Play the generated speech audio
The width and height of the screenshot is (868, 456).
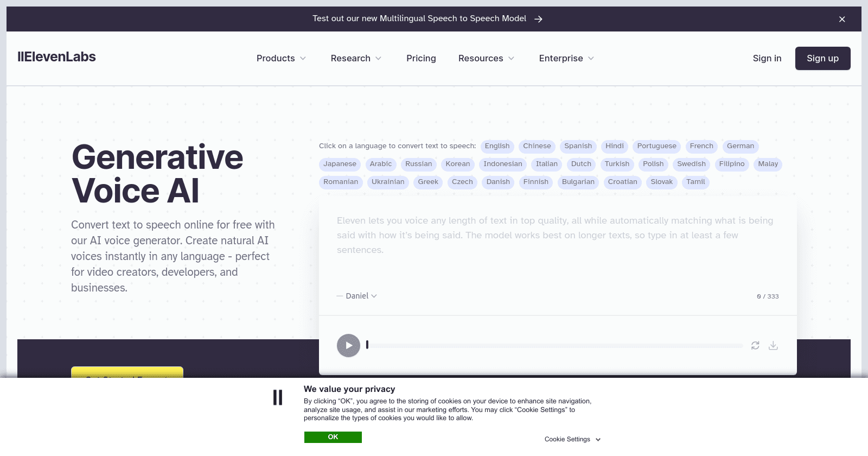[348, 345]
